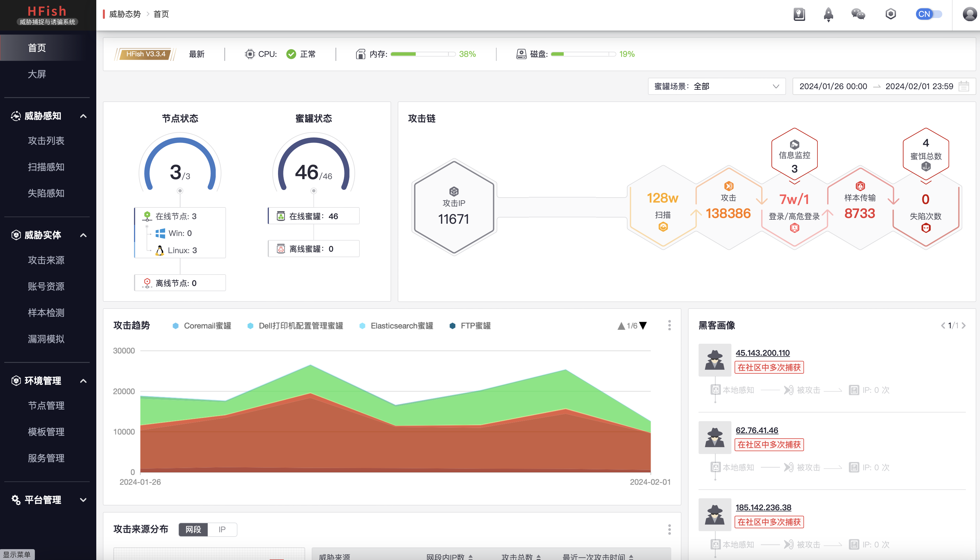The image size is (980, 560).
Task: Collapse the 威胁感知 sidebar section
Action: tap(83, 116)
